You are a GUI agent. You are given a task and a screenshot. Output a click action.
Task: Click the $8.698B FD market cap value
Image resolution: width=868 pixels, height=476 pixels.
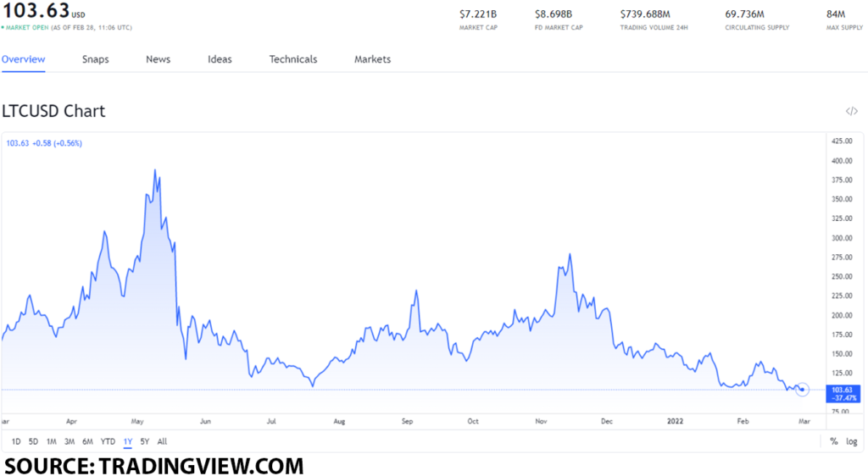coord(554,14)
